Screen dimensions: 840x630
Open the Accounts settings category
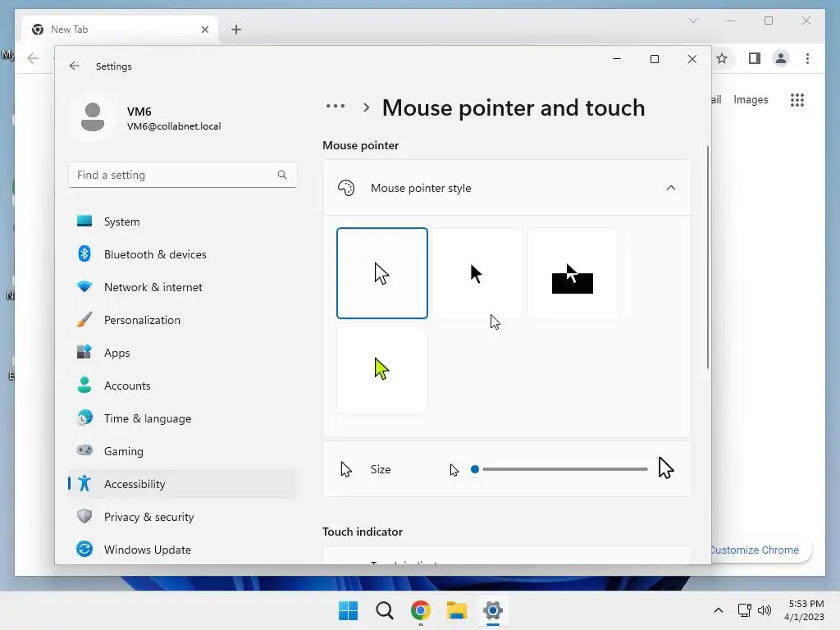(x=183, y=386)
